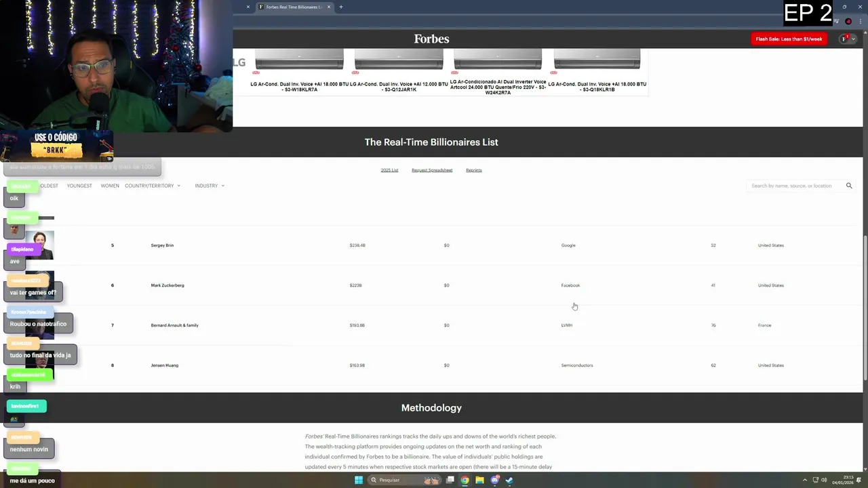Select Mark Zuckerberg's name in the list

point(167,285)
